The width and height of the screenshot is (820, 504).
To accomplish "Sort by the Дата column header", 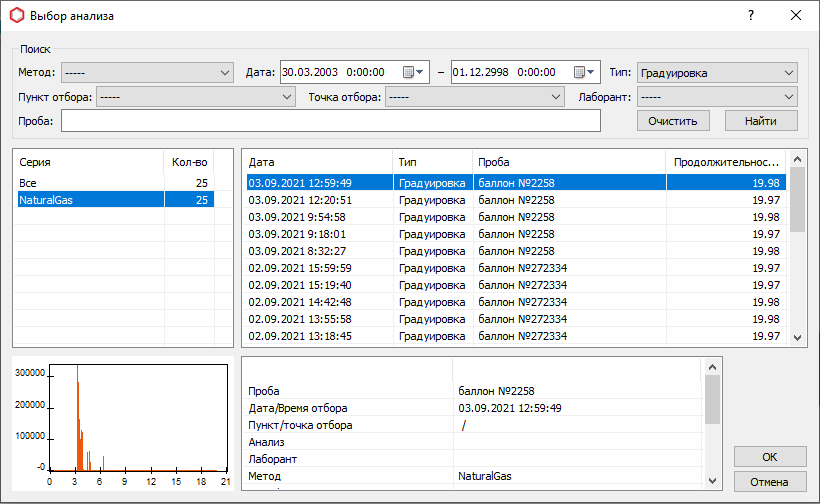I will [x=318, y=161].
